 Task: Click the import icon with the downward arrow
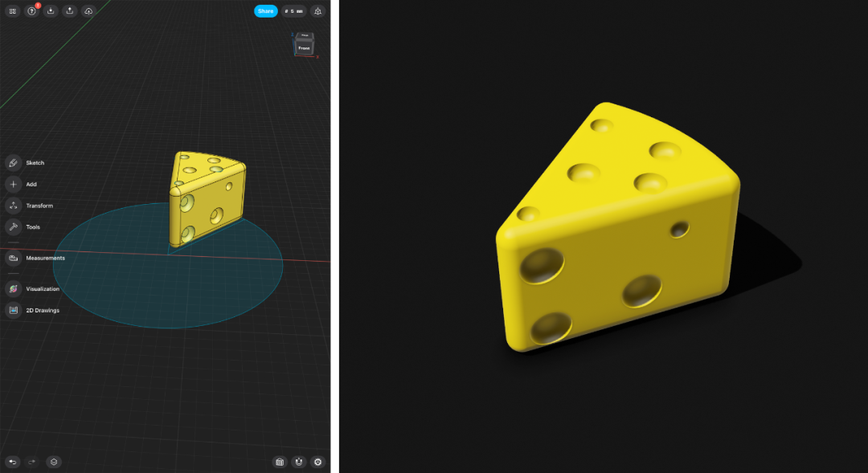pos(51,11)
